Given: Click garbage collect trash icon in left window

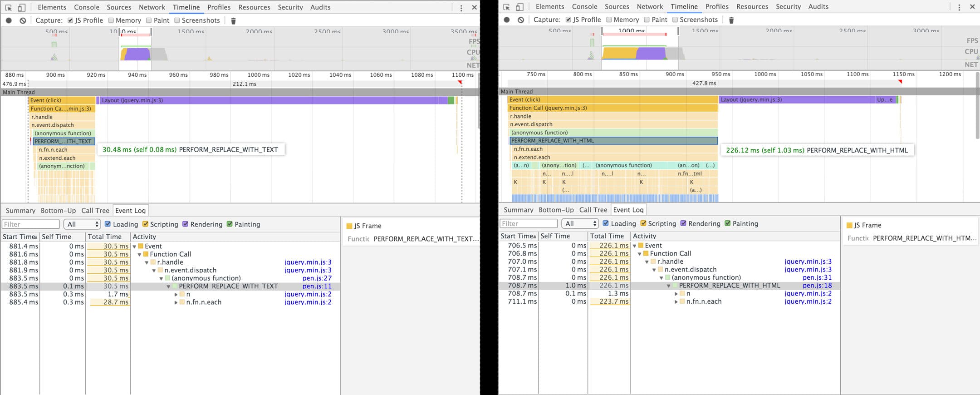Looking at the screenshot, I should 233,21.
